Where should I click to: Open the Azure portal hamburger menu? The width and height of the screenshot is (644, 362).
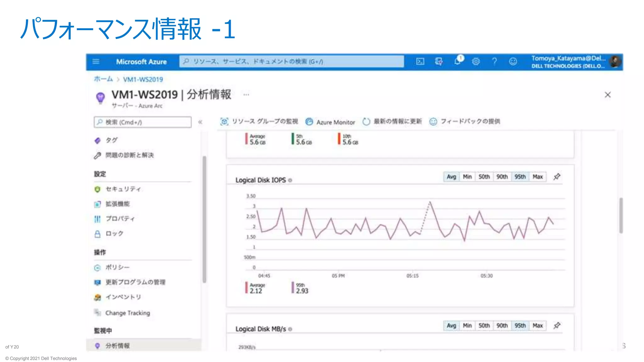96,62
